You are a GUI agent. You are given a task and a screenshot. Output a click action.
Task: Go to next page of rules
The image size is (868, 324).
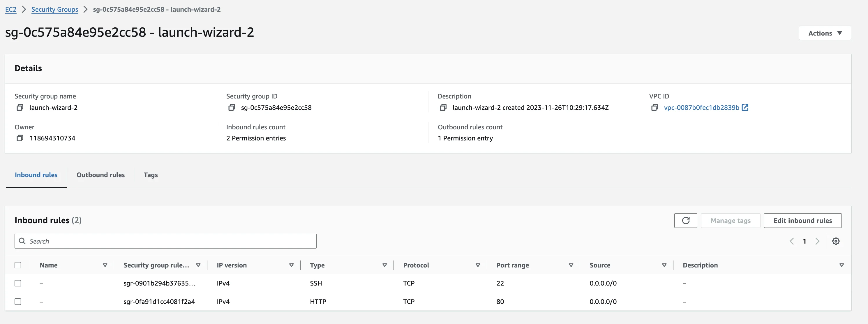click(817, 241)
